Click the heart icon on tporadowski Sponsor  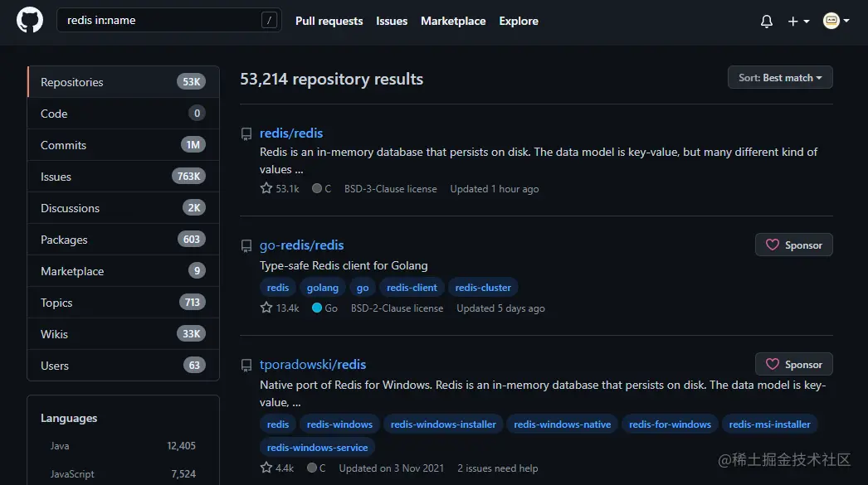tap(773, 364)
